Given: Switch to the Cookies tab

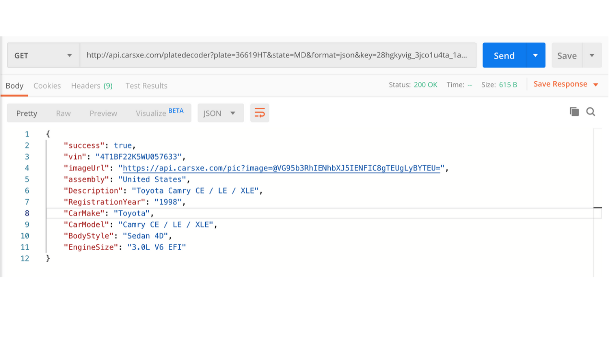Looking at the screenshot, I should coord(47,86).
